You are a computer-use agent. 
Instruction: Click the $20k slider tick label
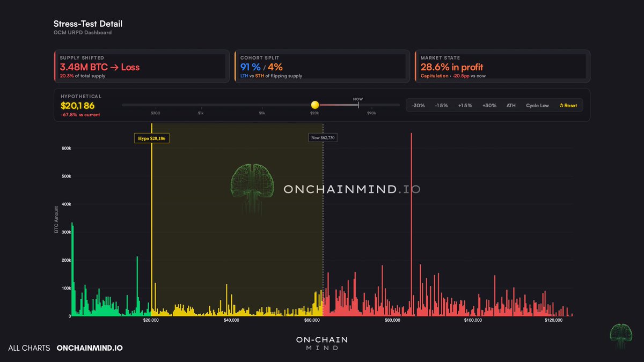click(x=314, y=113)
